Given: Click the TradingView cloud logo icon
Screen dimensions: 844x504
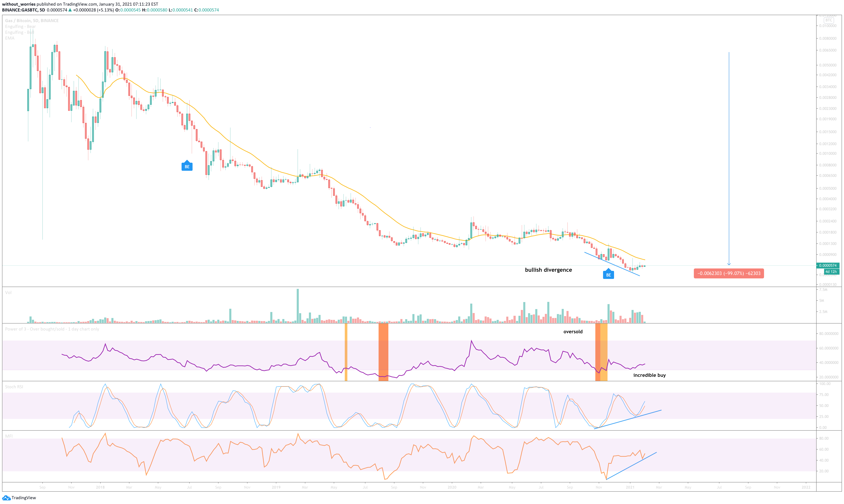Looking at the screenshot, I should coord(6,498).
